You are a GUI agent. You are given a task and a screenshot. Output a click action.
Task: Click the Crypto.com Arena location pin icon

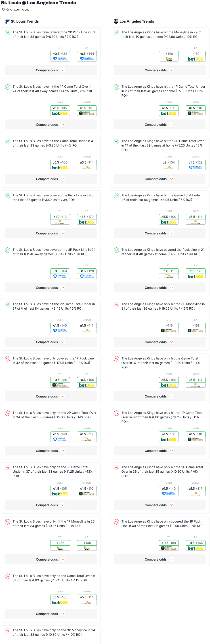point(3,9)
